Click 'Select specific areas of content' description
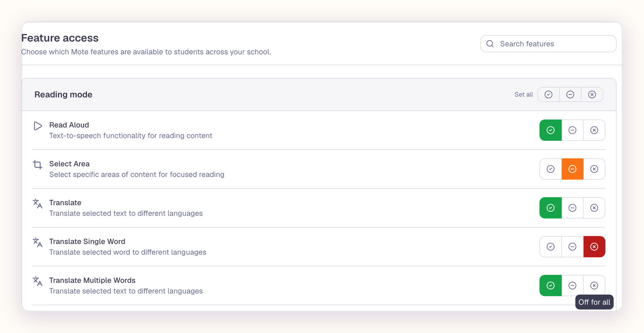Viewport: 644px width, 333px height. tap(137, 174)
